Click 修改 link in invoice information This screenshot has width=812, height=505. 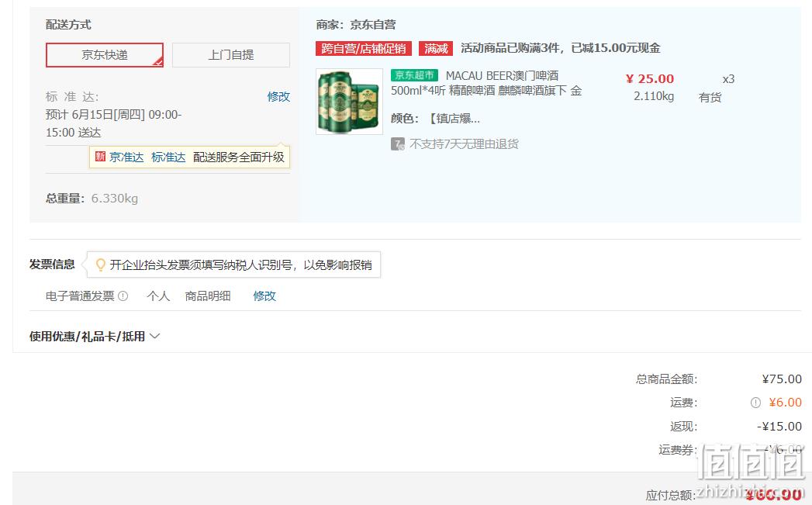pyautogui.click(x=264, y=296)
